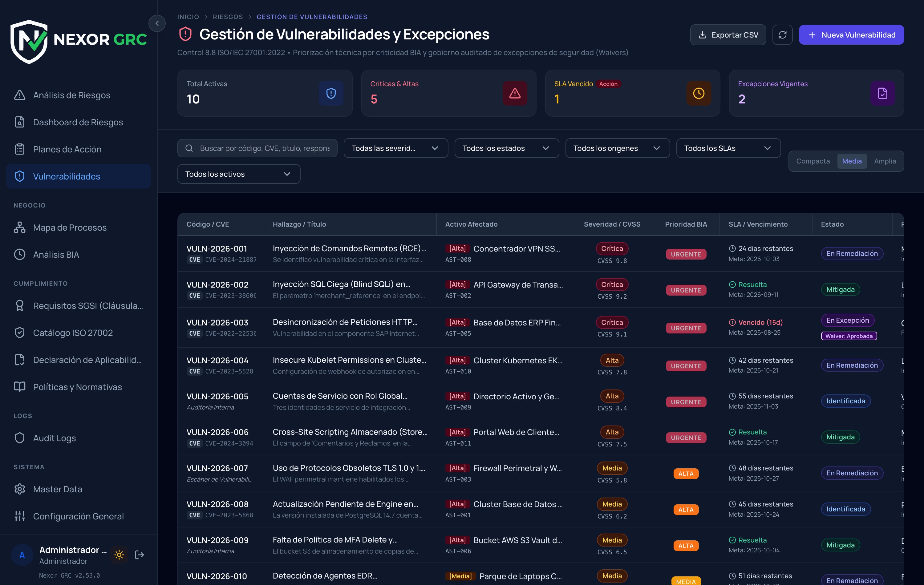Open the Todos los orígenes dropdown
Screen dimensions: 924x585
pos(618,148)
